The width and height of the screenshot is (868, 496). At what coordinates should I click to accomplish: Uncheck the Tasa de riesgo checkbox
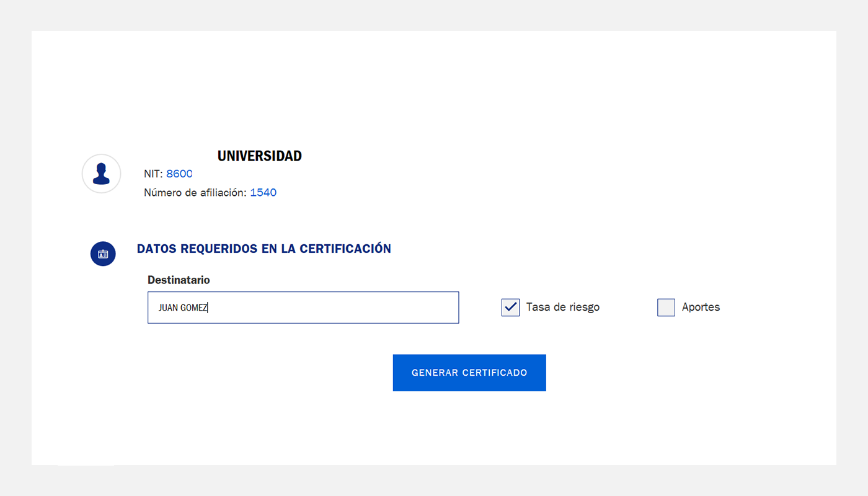click(510, 307)
